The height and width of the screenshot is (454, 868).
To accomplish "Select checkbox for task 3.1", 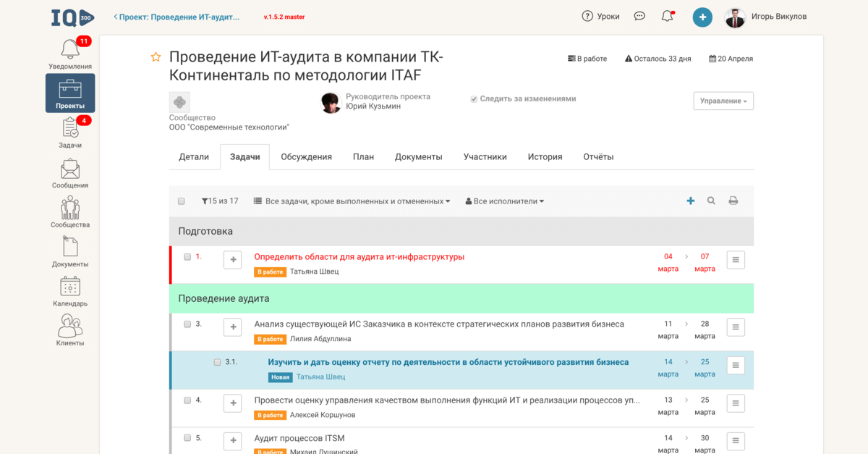I will (217, 362).
